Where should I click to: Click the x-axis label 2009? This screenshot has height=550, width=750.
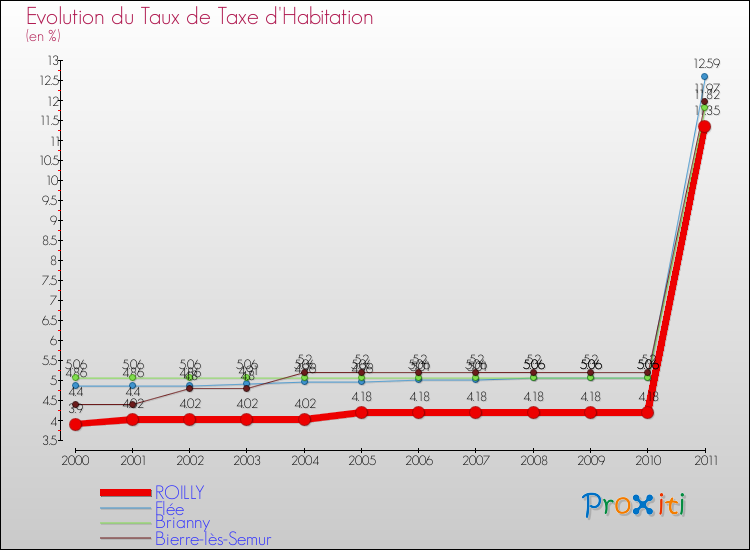pyautogui.click(x=591, y=460)
